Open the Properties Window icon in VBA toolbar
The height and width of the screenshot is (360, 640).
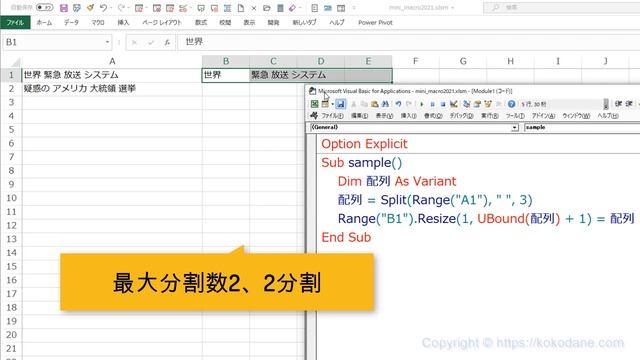477,104
